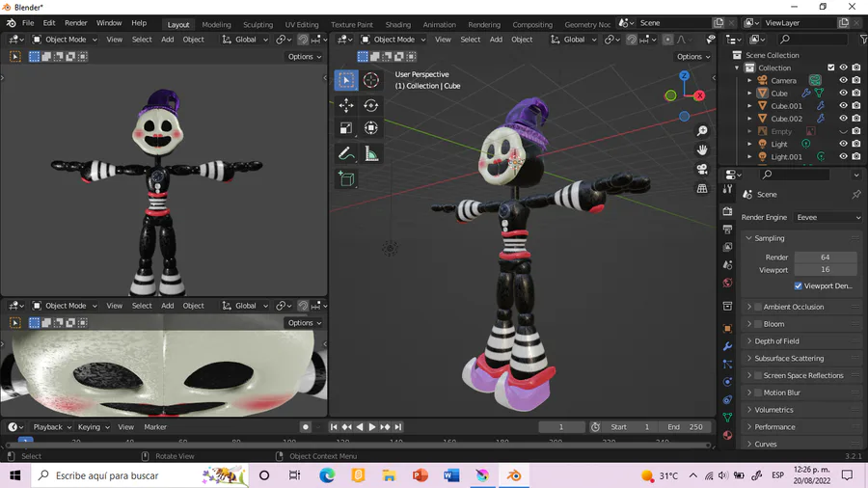The height and width of the screenshot is (488, 868).
Task: Open the World properties tab
Action: coord(727,283)
